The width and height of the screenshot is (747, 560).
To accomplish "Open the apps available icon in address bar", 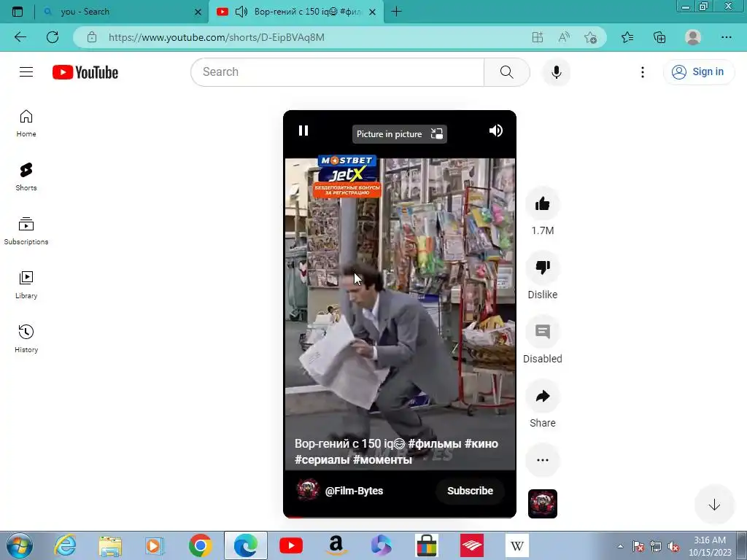I will click(538, 37).
